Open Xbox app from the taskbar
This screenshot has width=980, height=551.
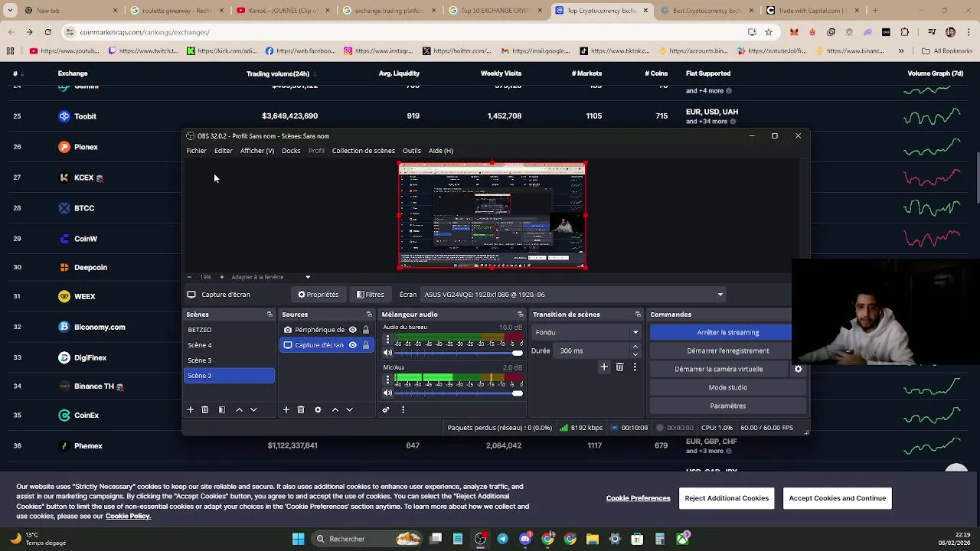pos(682,539)
